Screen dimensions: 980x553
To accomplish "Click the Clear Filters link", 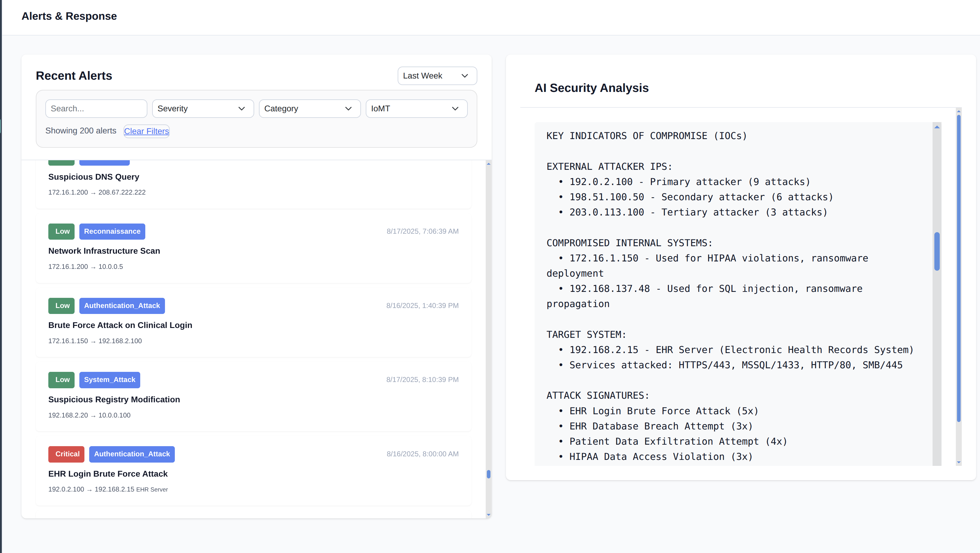I will [x=146, y=131].
